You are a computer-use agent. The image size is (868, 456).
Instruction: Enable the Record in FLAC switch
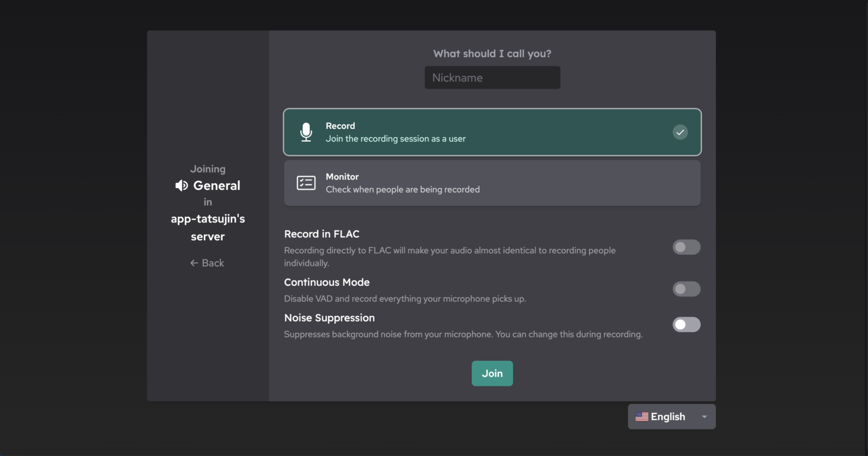(x=686, y=247)
